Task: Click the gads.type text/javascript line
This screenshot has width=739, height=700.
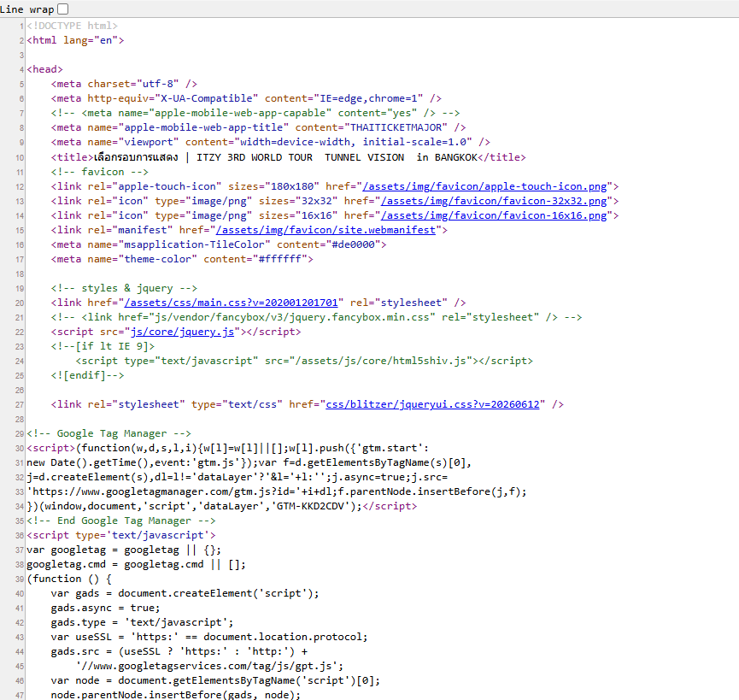Action: [143, 623]
